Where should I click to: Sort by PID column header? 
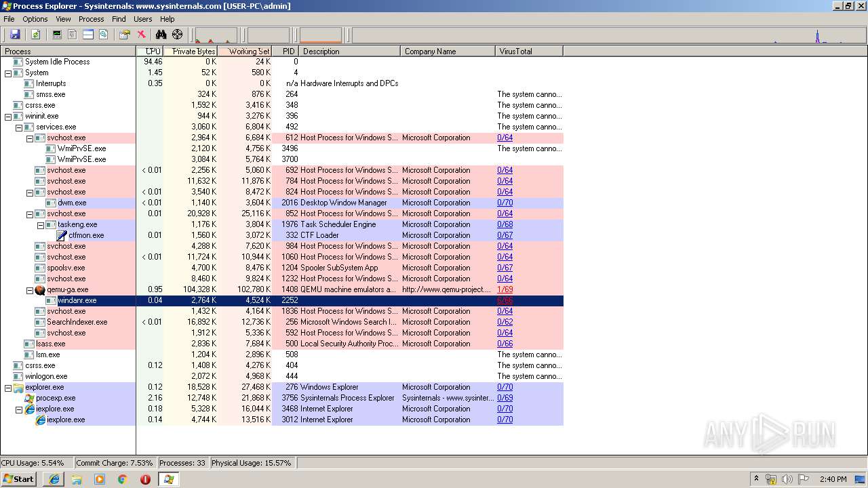pos(285,51)
